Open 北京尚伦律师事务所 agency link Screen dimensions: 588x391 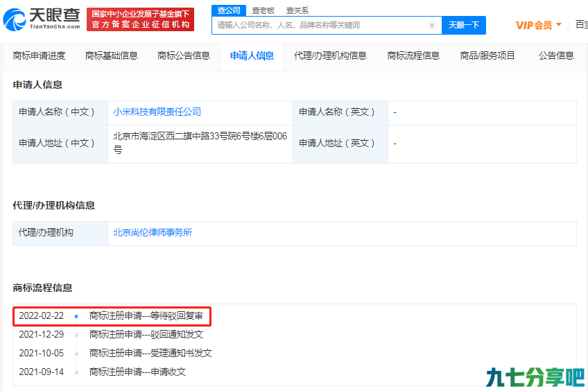point(153,232)
